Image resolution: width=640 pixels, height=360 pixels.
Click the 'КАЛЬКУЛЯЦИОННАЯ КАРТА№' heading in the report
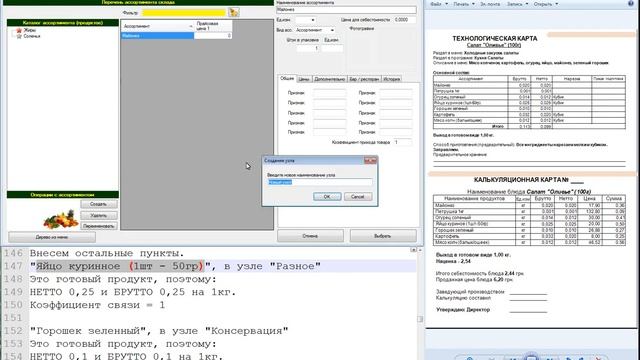coord(521,180)
